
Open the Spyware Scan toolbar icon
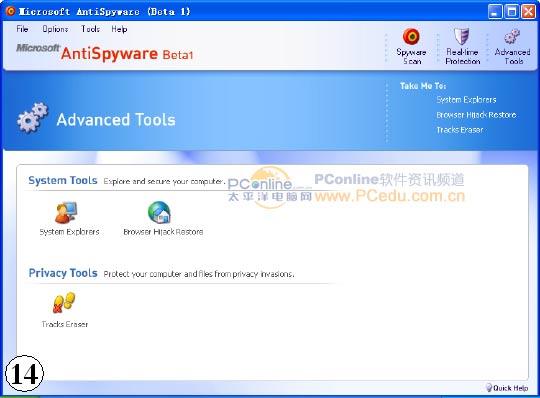[411, 36]
